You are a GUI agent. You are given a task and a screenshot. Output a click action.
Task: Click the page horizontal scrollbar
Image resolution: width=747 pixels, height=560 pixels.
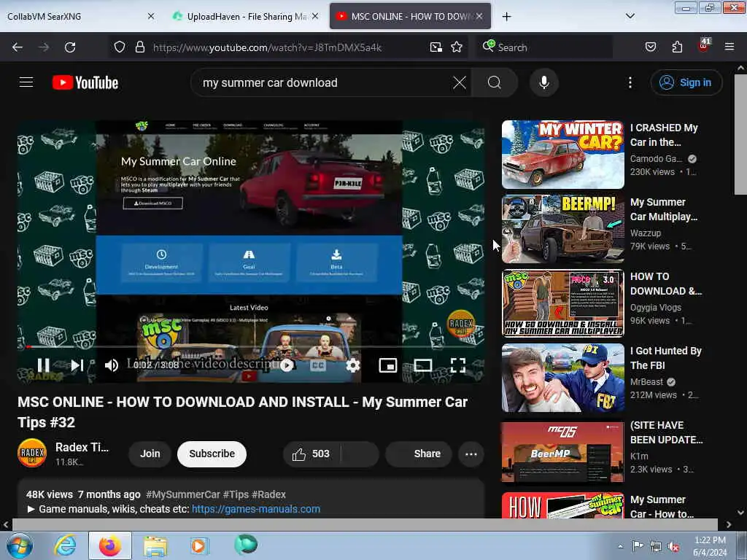click(x=365, y=524)
